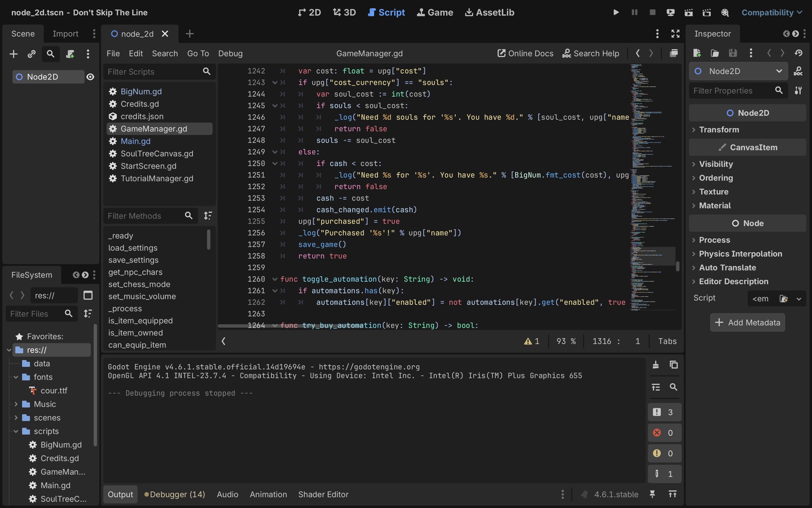
Task: Toggle distraction-free mode icon
Action: coord(675,34)
